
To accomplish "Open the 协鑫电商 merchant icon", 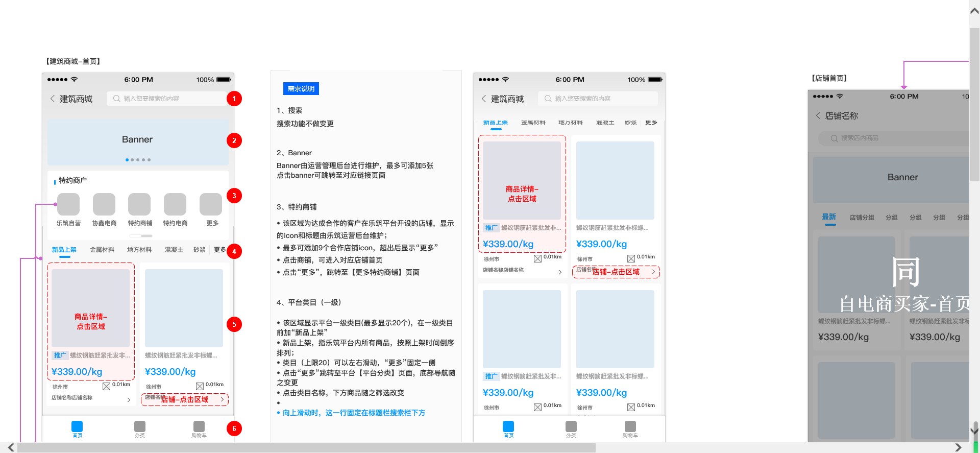I will click(104, 204).
